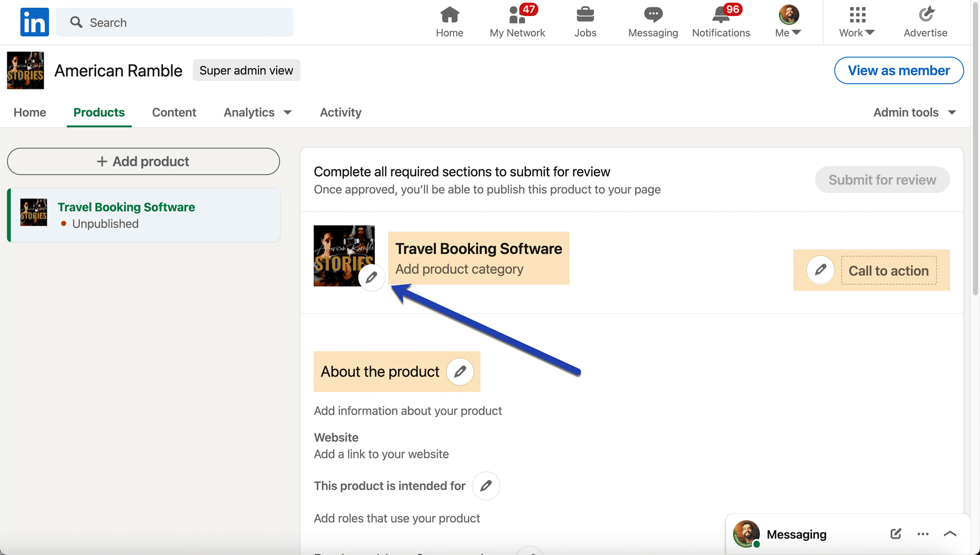Viewport: 980px width, 555px height.
Task: View My Network invitations
Action: [x=517, y=22]
